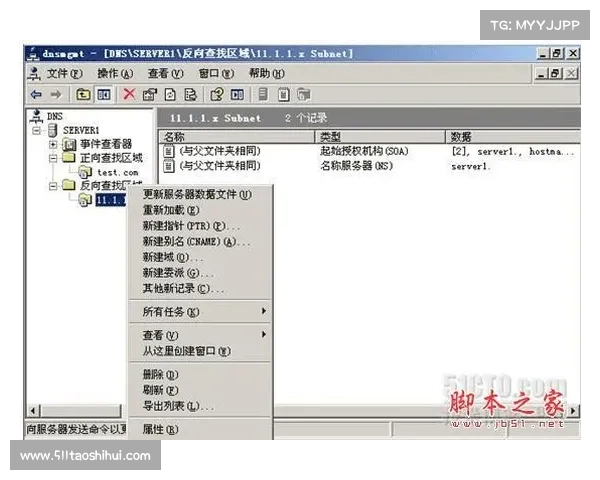Click the 反向查找区域 folder icon
The width and height of the screenshot is (600, 480).
(x=69, y=185)
